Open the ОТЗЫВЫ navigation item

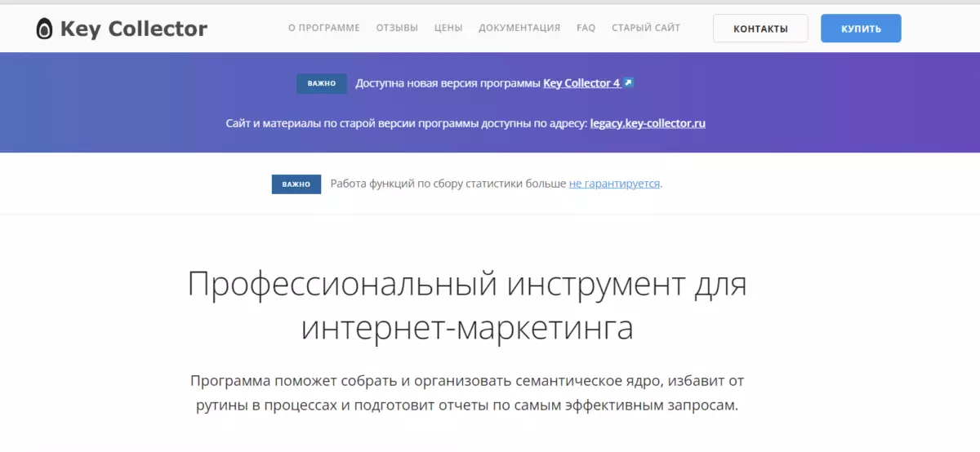click(x=397, y=28)
